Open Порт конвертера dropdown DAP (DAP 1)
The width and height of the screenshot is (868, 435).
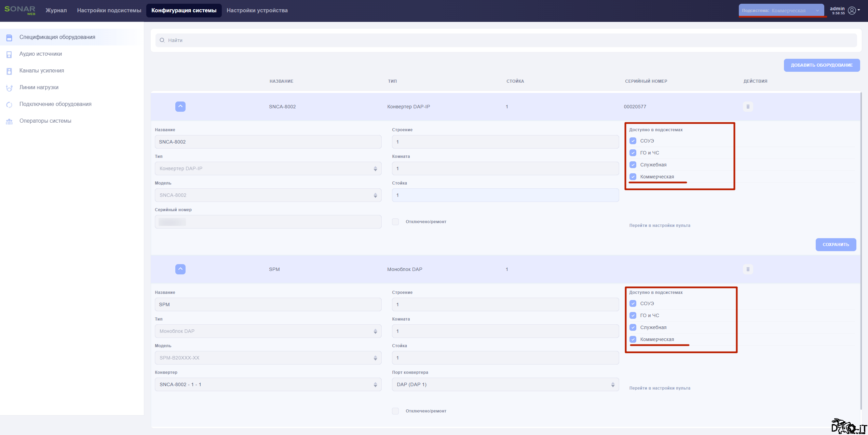(505, 384)
